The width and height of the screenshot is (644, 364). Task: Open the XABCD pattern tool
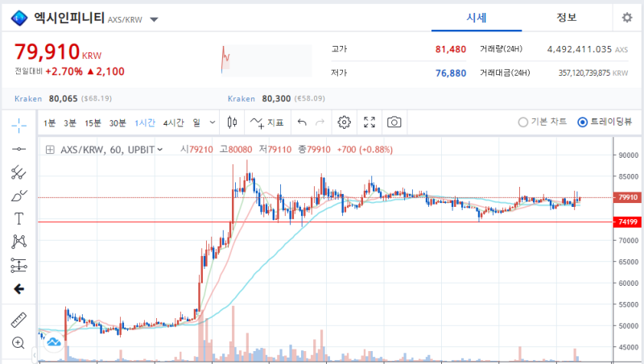point(19,242)
